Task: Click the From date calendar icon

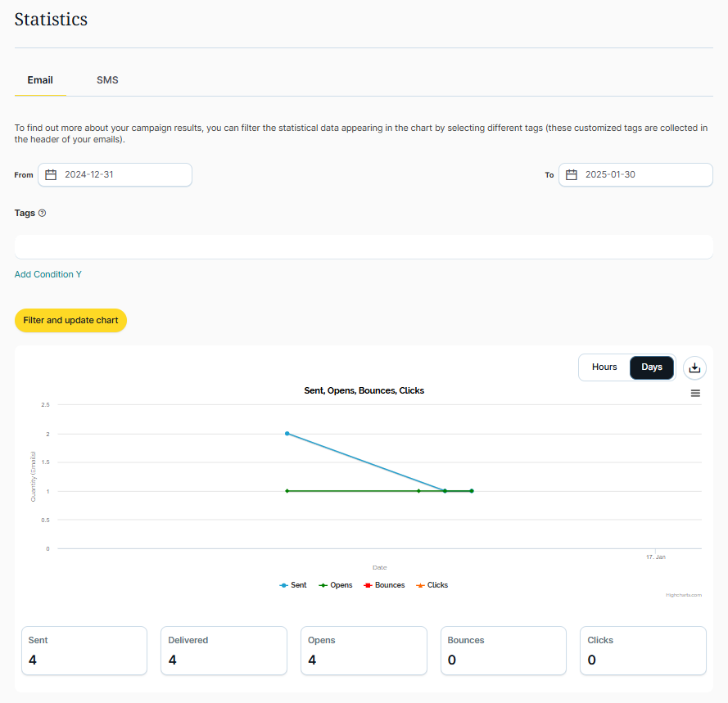Action: click(51, 174)
